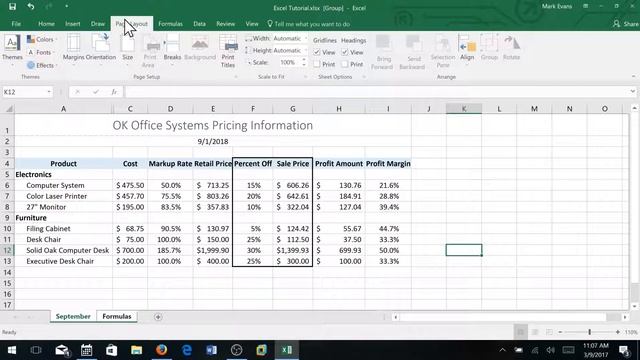Open Firefox from the taskbar
This screenshot has width=640, height=360.
(x=162, y=350)
